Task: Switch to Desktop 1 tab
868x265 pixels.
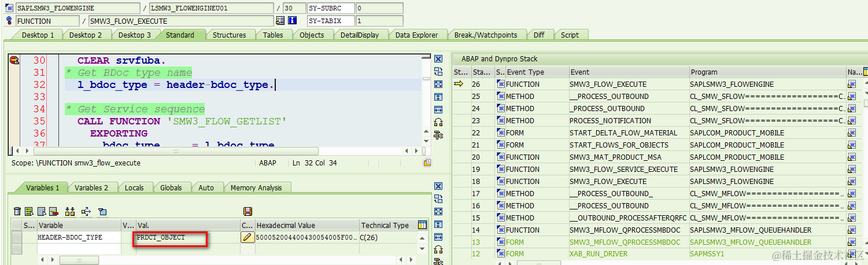Action: (x=38, y=35)
